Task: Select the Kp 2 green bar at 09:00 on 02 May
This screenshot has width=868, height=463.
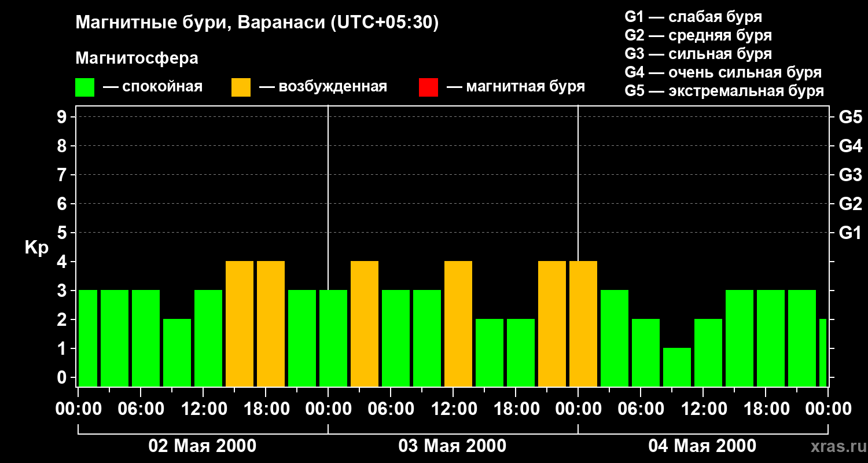Action: 177,353
